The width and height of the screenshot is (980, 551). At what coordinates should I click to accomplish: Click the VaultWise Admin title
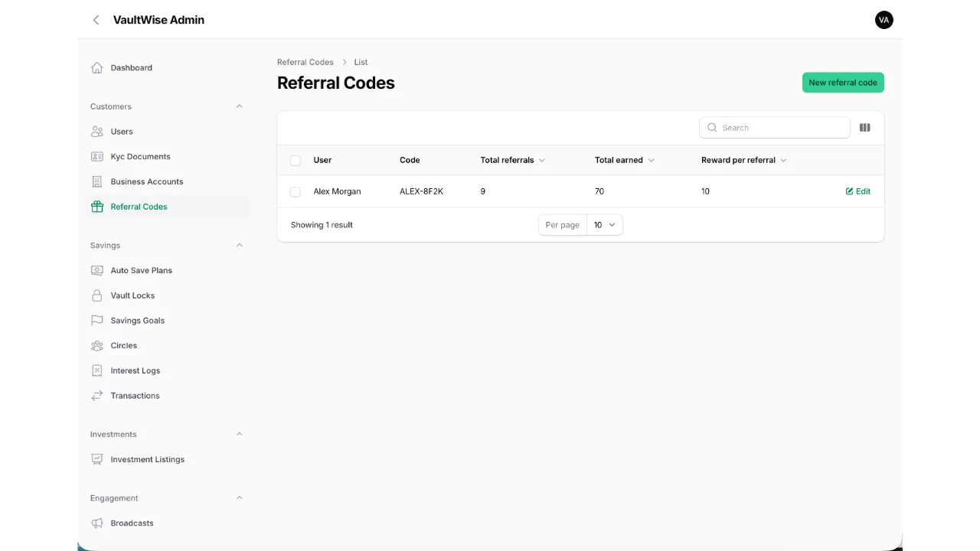tap(158, 20)
